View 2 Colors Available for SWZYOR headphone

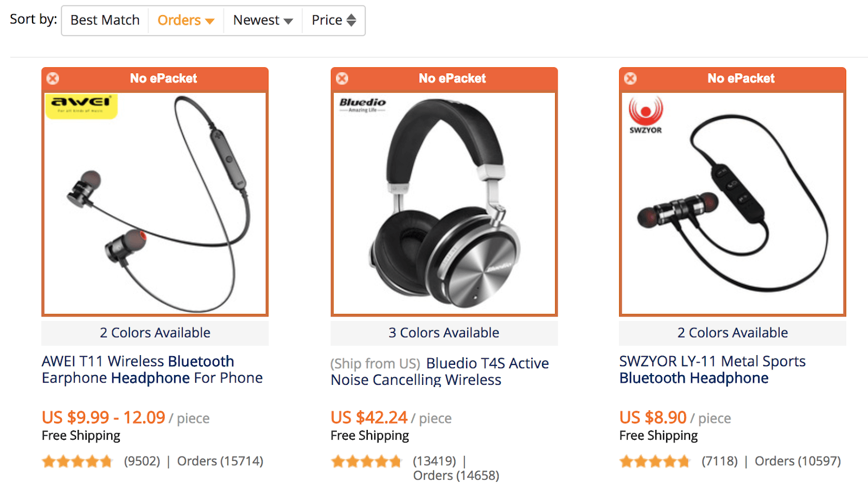pos(732,332)
